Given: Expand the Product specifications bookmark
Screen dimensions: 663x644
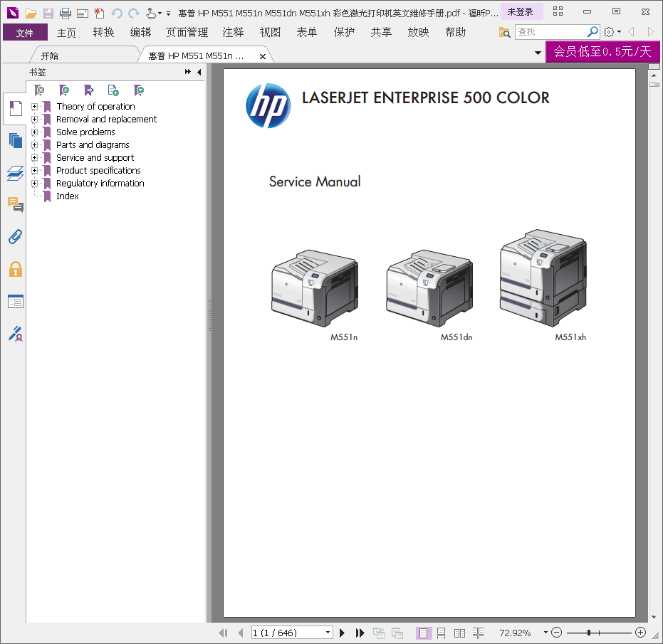Looking at the screenshot, I should point(35,170).
